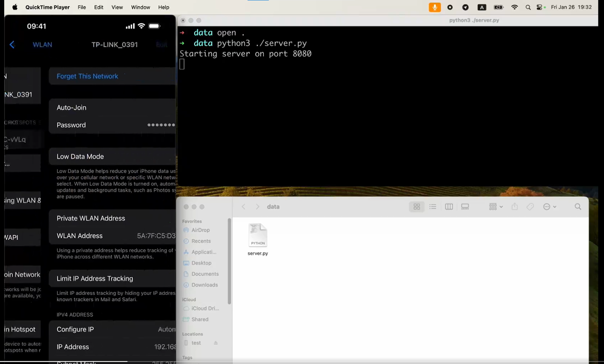The height and width of the screenshot is (364, 604).
Task: Open the Apple menu
Action: click(15, 7)
